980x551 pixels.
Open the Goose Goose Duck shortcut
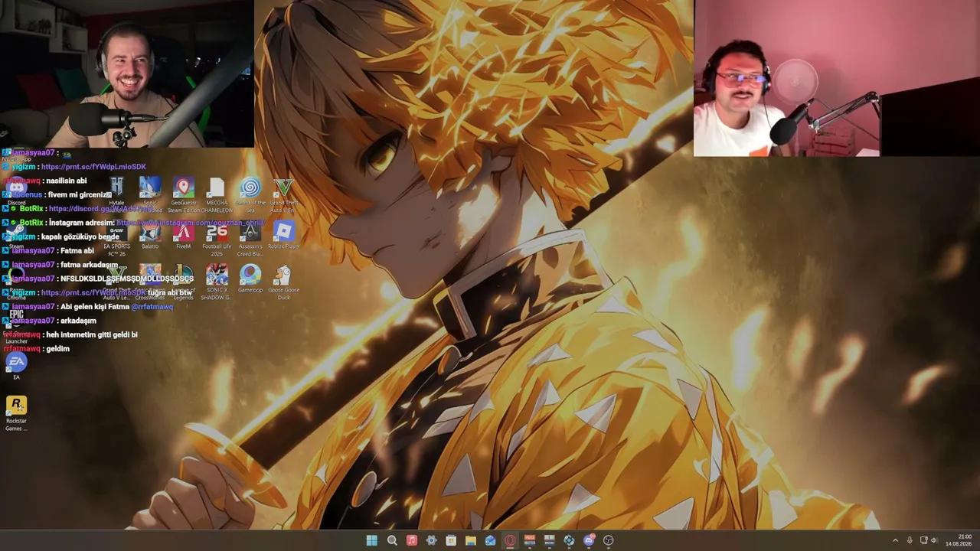point(284,282)
